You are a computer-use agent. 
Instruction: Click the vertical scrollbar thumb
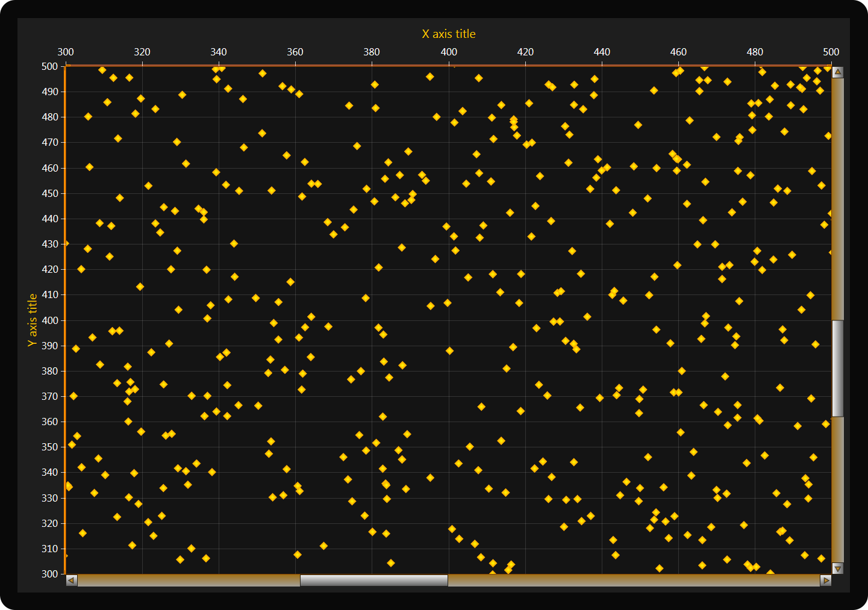pos(837,369)
